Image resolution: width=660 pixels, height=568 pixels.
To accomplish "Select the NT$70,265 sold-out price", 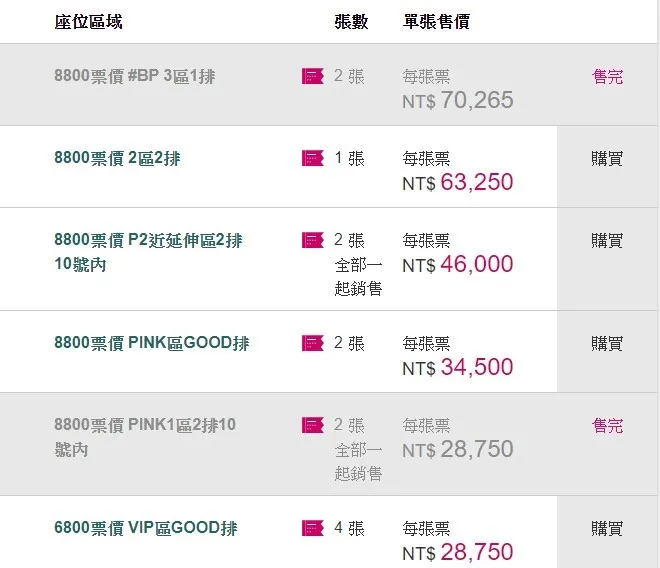I will (458, 99).
